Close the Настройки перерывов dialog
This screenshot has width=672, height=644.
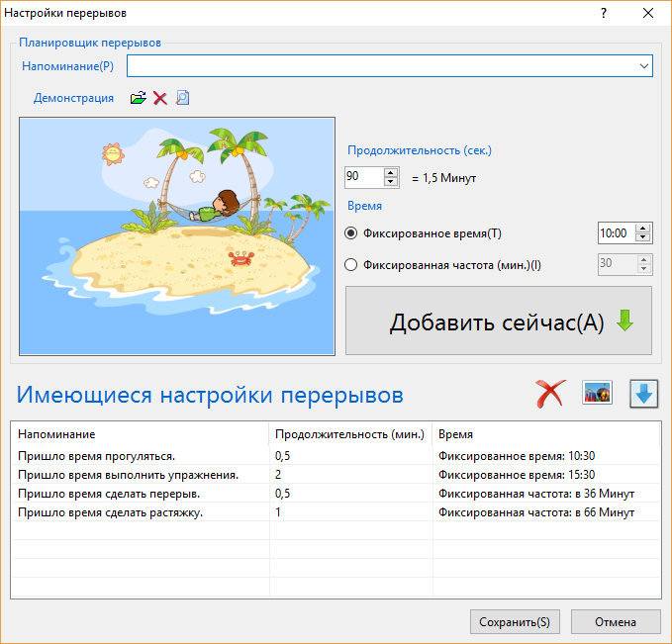pyautogui.click(x=648, y=13)
